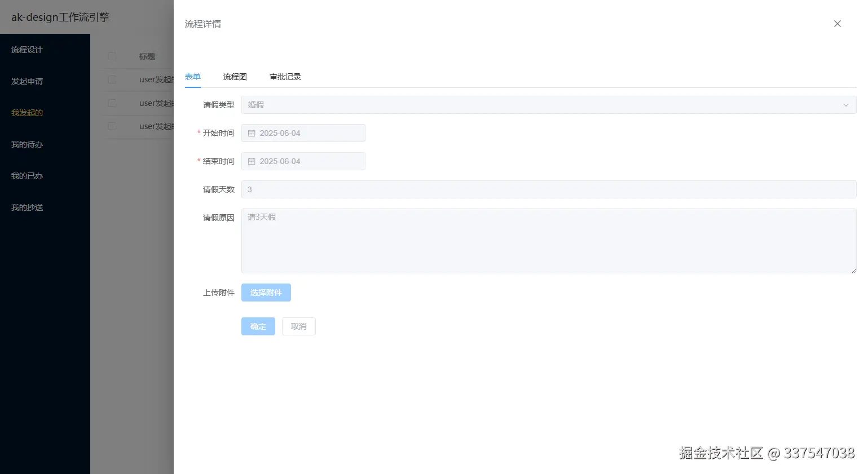Screen dimensions: 868x474
Task: Open the 请假类型 dropdown showing 婚假
Action: tap(547, 105)
